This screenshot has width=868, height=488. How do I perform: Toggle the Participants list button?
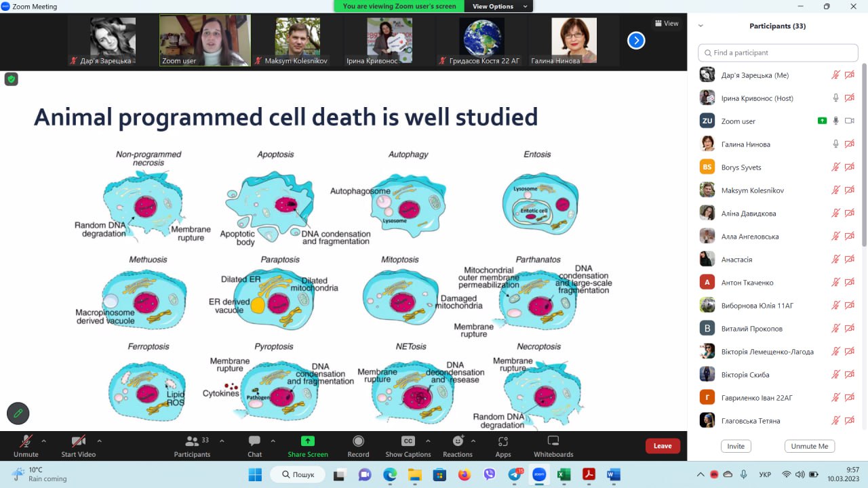coord(192,442)
